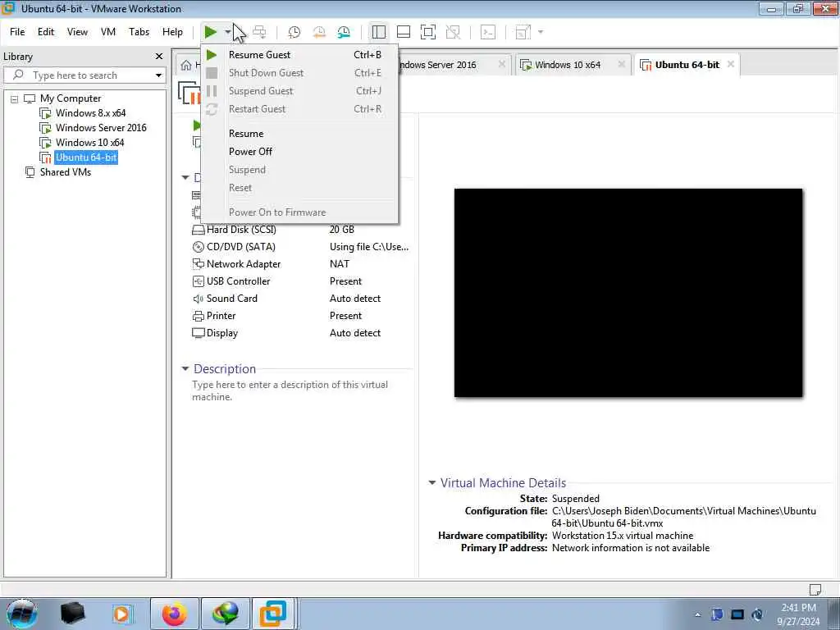Choose Resume Guest from the power menu
This screenshot has height=630, width=840.
(299, 55)
